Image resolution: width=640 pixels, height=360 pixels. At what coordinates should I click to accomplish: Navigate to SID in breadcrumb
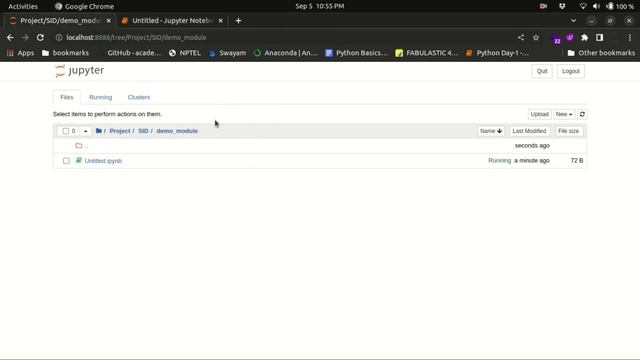(143, 131)
